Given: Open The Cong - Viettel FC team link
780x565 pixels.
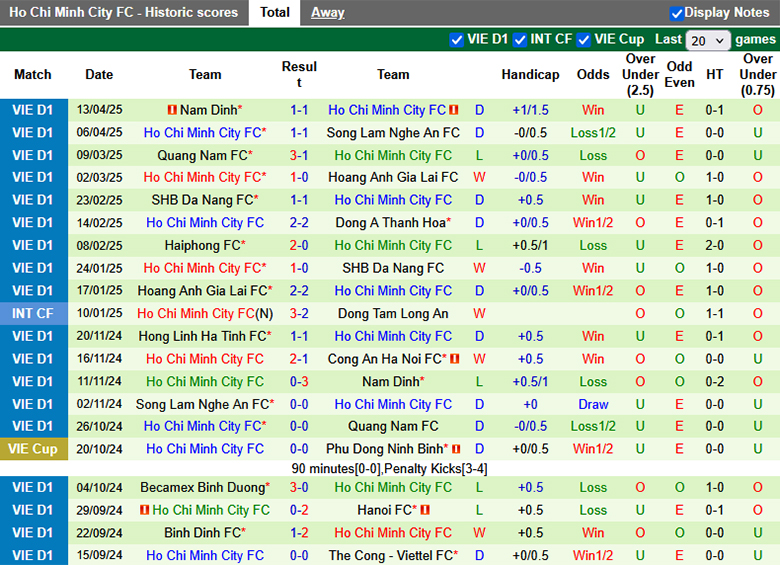Looking at the screenshot, I should 390,555.
